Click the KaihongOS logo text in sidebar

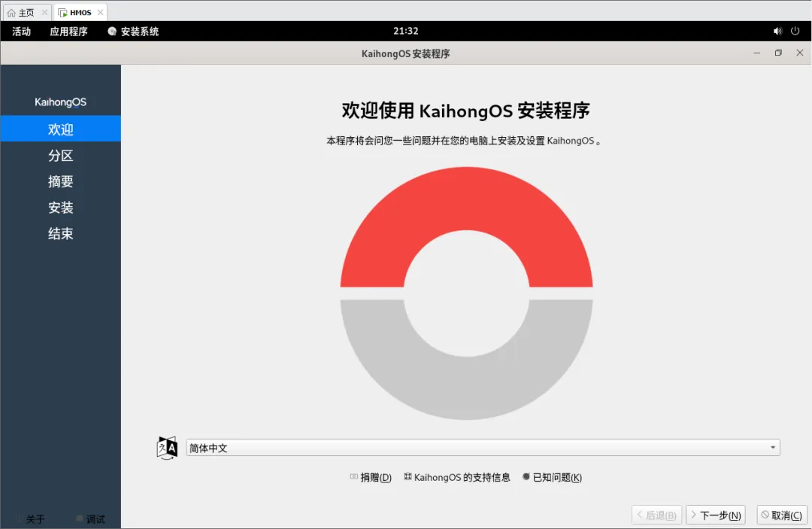pos(61,102)
